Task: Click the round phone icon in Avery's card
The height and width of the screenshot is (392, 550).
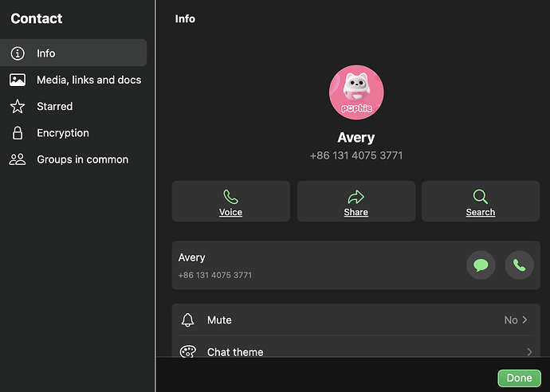Action: click(520, 265)
